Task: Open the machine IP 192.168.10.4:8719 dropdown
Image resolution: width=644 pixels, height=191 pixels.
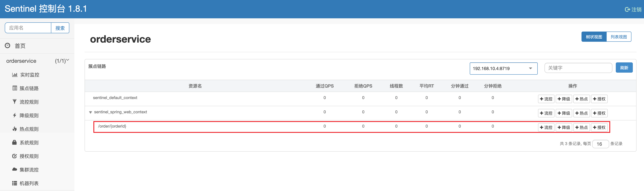Action: (x=504, y=68)
